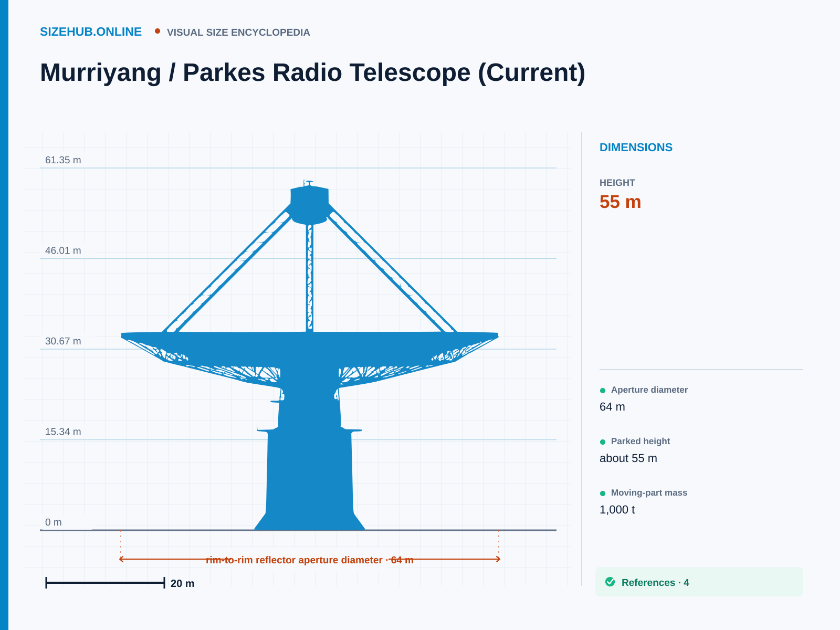Select the about 55 m value
This screenshot has height=630, width=840.
point(628,458)
